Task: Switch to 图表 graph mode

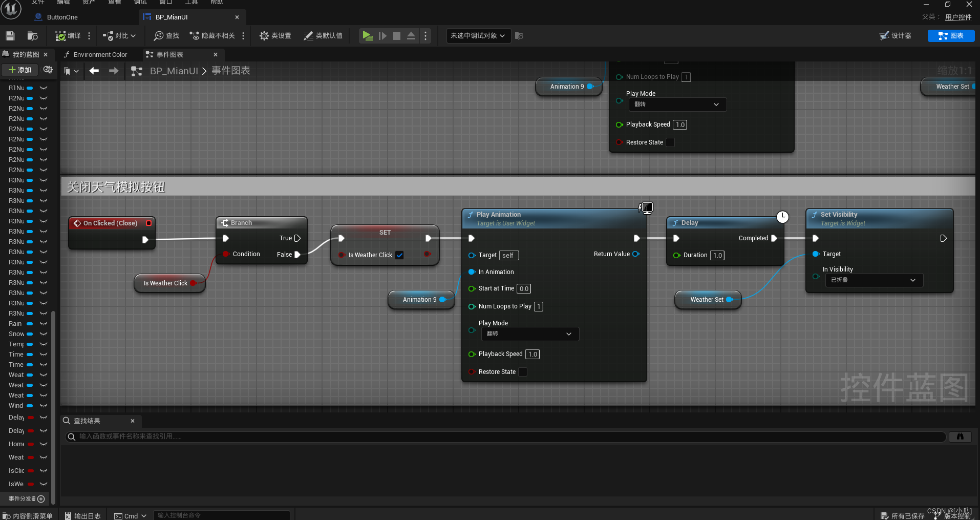Action: point(951,36)
